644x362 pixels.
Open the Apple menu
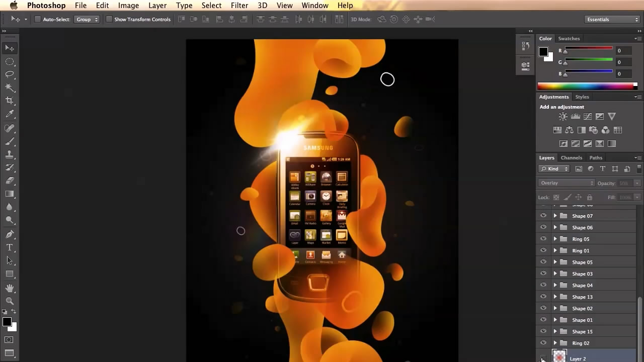(14, 6)
